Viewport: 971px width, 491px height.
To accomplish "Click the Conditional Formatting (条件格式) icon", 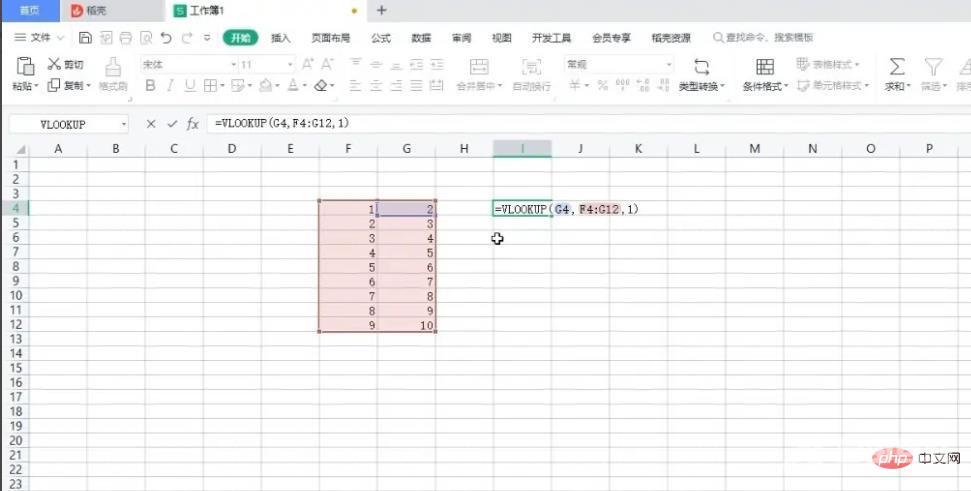I will [765, 66].
